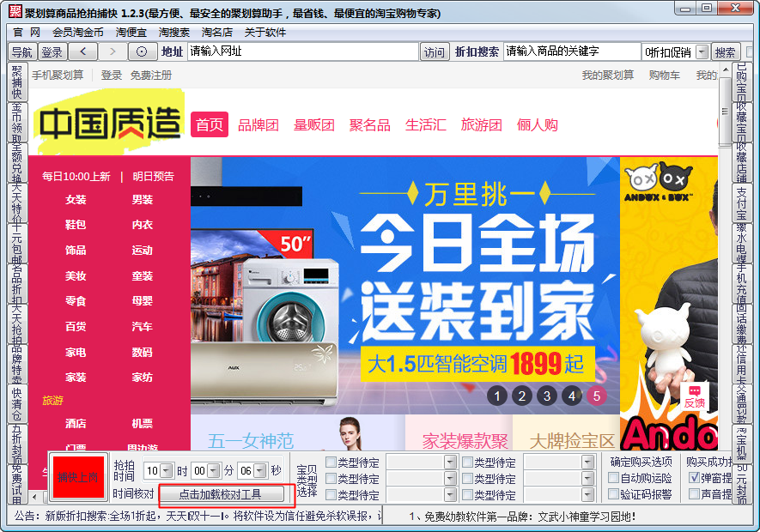Expand the first right-column type combo box
Image resolution: width=760 pixels, height=532 pixels.
point(587,462)
